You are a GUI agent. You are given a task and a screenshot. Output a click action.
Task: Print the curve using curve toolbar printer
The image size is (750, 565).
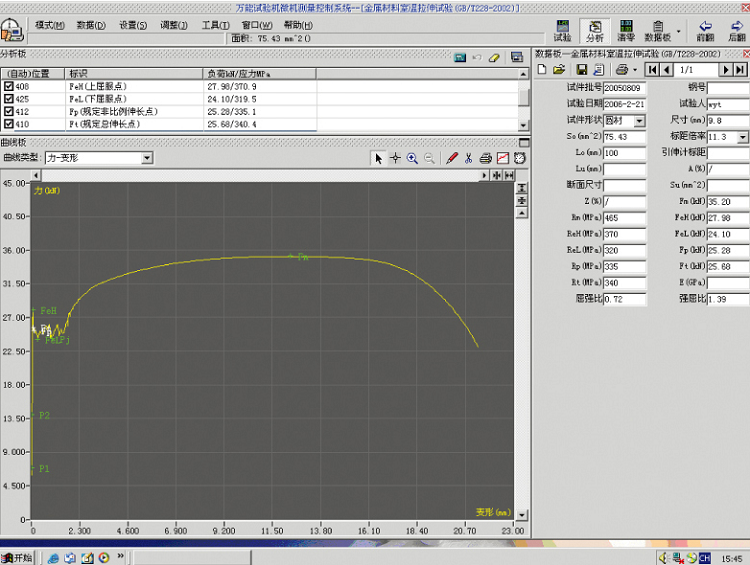click(485, 158)
